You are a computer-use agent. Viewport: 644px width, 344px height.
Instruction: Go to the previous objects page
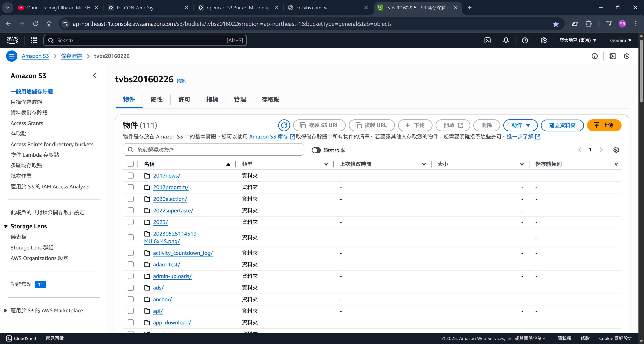pos(580,150)
